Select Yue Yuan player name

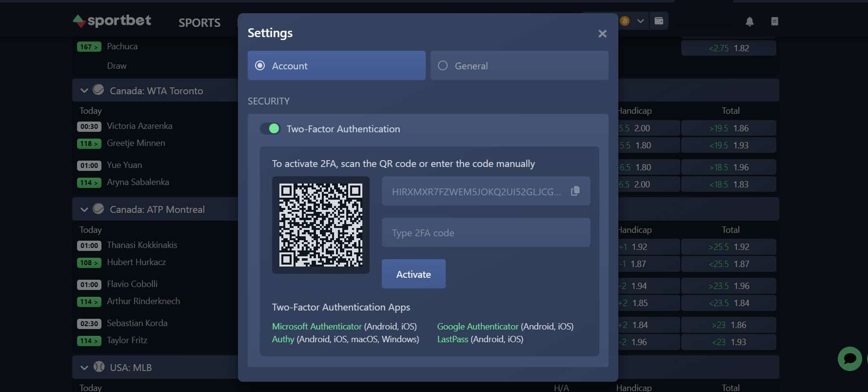point(124,165)
